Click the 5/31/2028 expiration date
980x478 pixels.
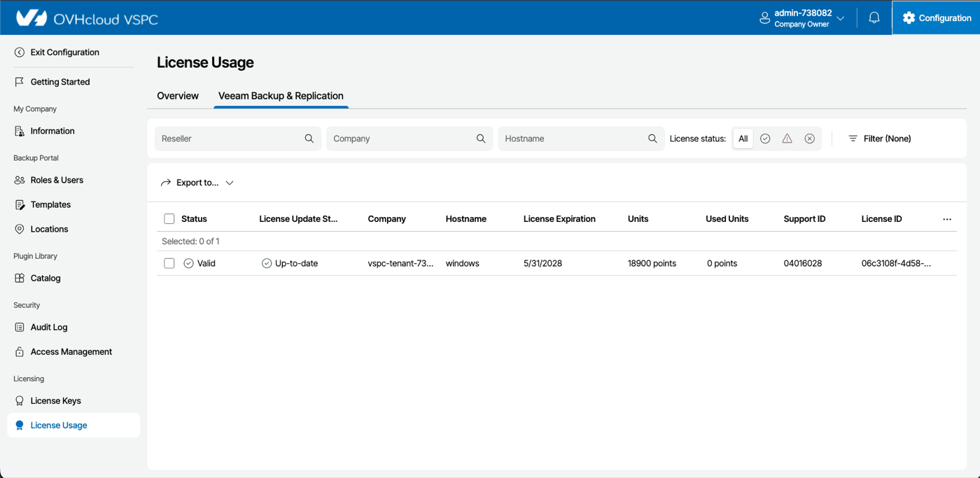542,263
